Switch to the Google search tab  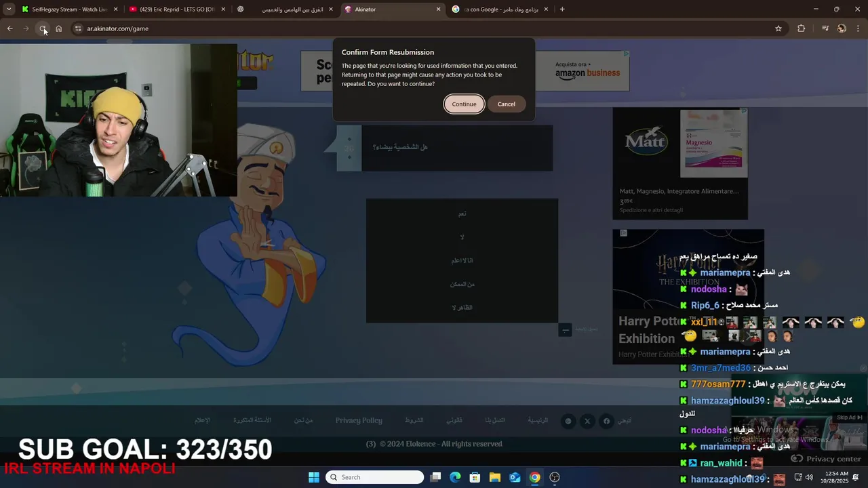500,9
